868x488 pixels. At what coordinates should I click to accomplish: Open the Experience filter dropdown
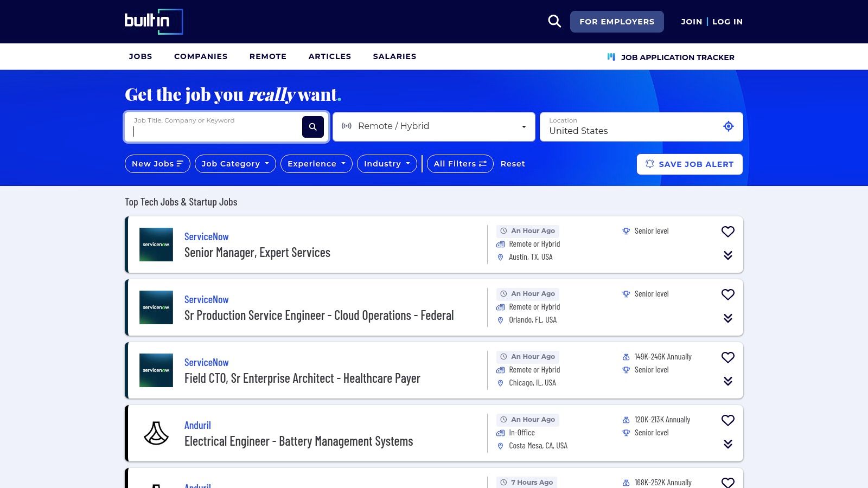316,164
